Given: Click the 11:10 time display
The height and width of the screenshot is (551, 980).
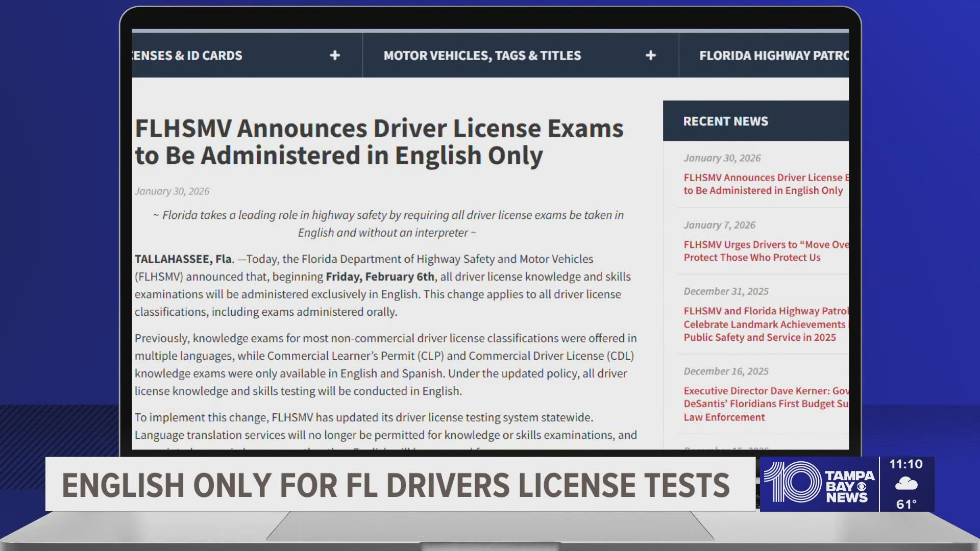Looking at the screenshot, I should [x=906, y=464].
